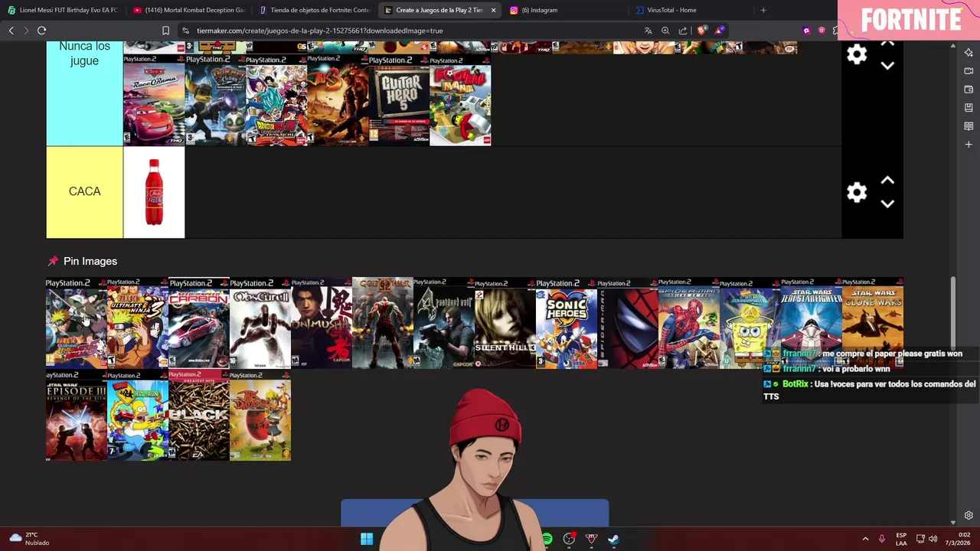
Task: Click the page vertical scrollbar thumb
Action: (953, 311)
